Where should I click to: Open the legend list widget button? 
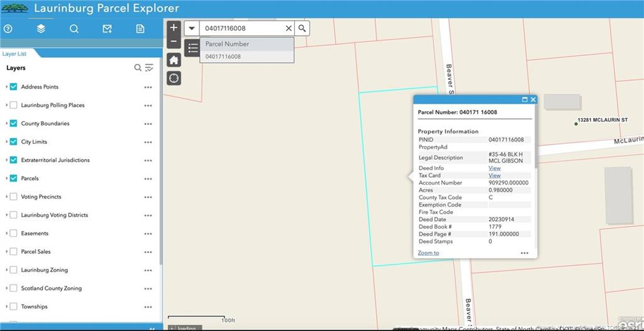(192, 48)
